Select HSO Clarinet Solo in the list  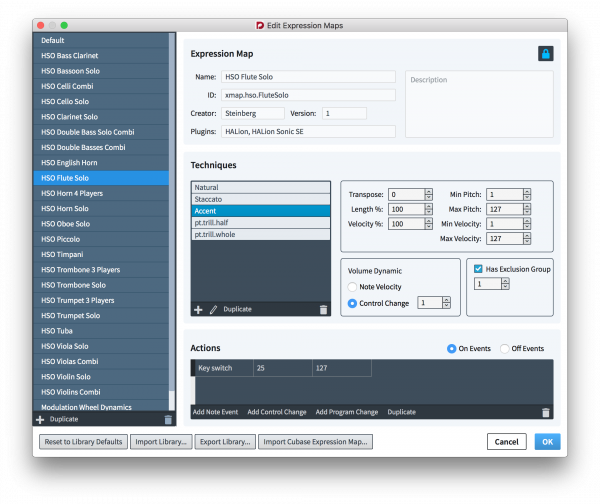101,117
